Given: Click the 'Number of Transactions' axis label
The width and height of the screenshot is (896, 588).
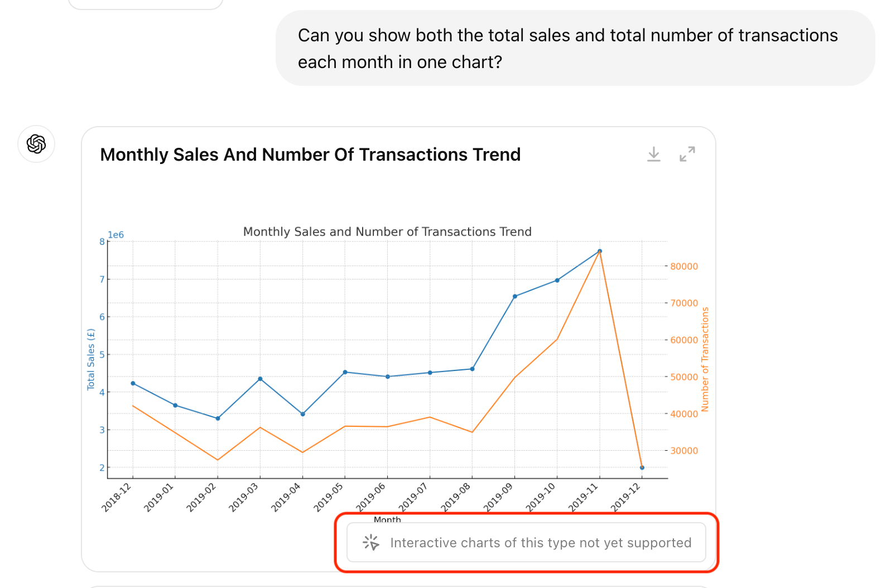Looking at the screenshot, I should click(x=705, y=359).
